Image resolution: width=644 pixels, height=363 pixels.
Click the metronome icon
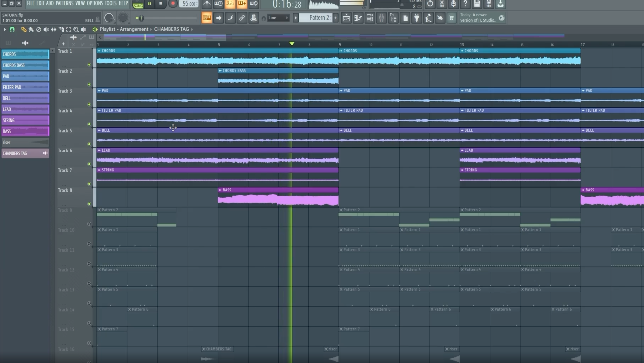pyautogui.click(x=207, y=4)
